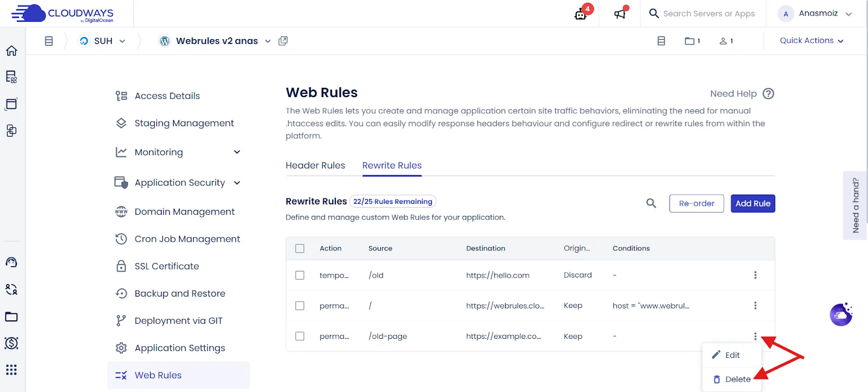
Task: Check the box for the /old-page rule
Action: tap(299, 336)
